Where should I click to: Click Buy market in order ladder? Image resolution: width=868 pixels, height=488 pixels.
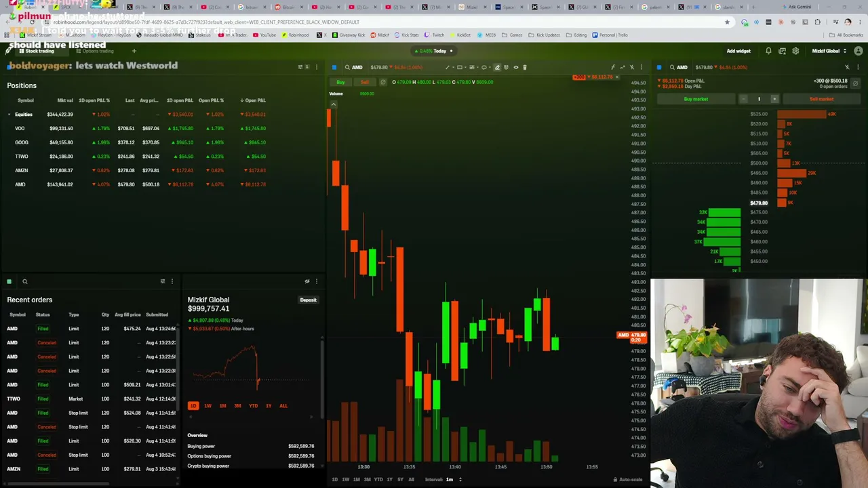[x=696, y=99]
